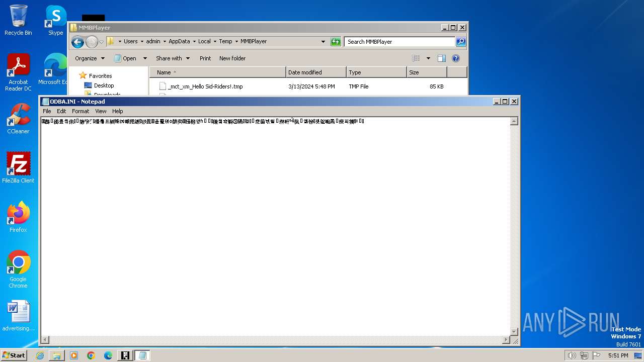
Task: Click the Explorer Back arrow button
Action: click(77, 42)
